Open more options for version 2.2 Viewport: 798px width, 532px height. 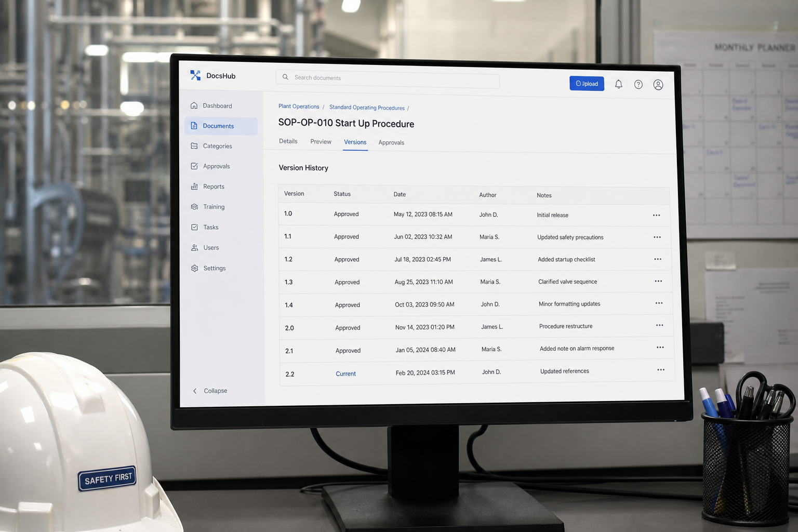coord(661,370)
